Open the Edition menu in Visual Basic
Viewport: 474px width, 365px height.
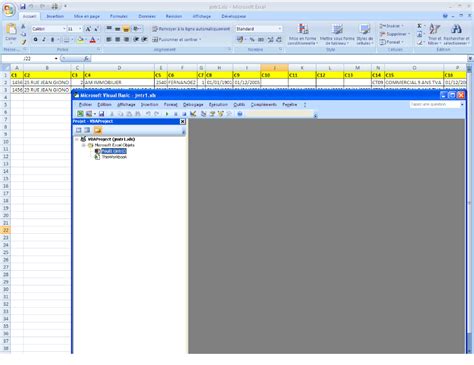(x=104, y=104)
